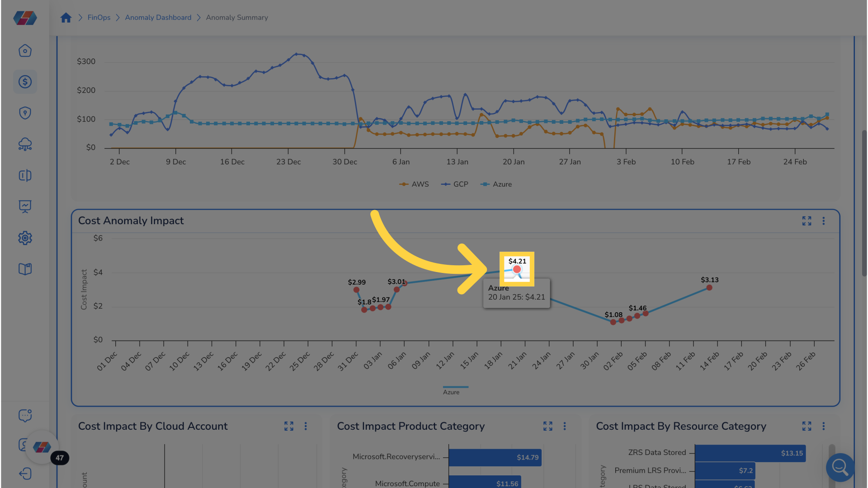
Task: Open the documentation book sidebar icon
Action: (25, 269)
